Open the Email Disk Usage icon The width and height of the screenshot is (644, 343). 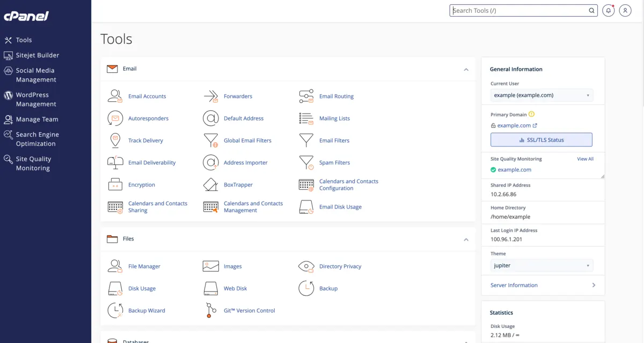(x=306, y=207)
